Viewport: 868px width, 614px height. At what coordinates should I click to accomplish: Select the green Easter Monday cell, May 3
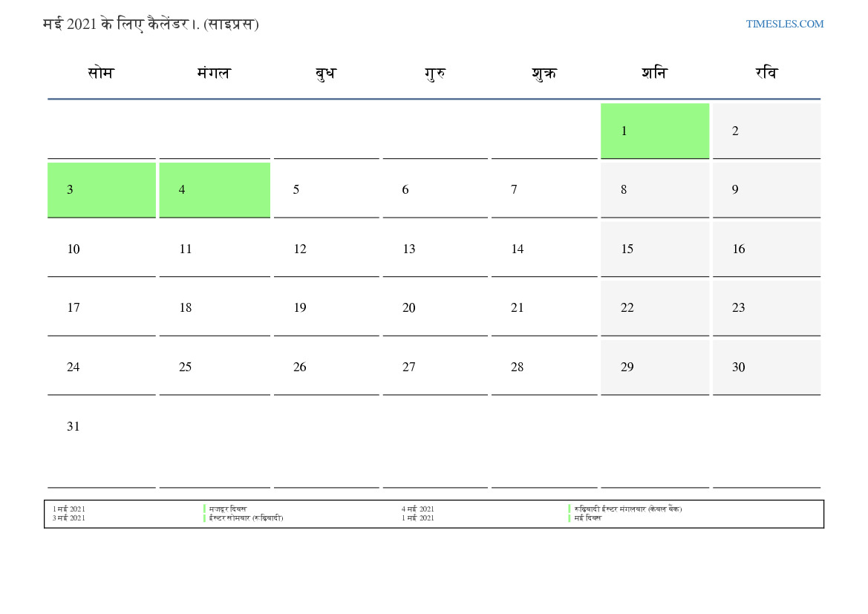(102, 189)
